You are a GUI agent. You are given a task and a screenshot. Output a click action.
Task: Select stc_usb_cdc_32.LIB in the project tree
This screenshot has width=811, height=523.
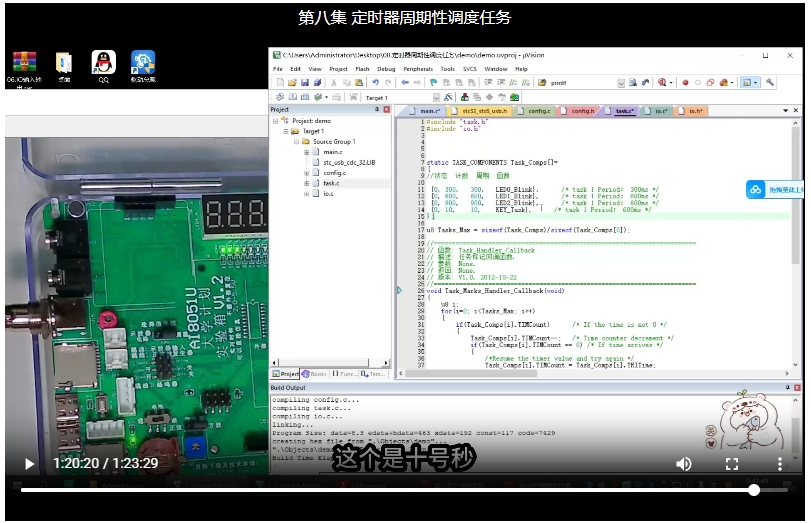click(x=349, y=162)
